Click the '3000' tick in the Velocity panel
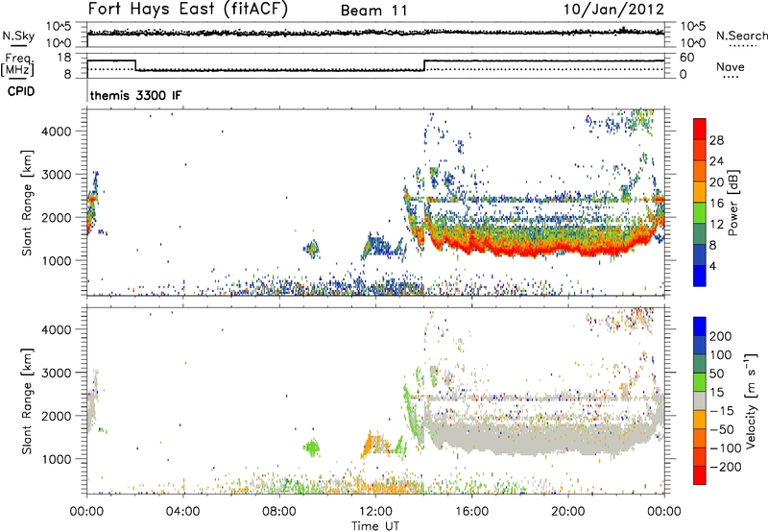The image size is (768, 532). pyautogui.click(x=56, y=373)
